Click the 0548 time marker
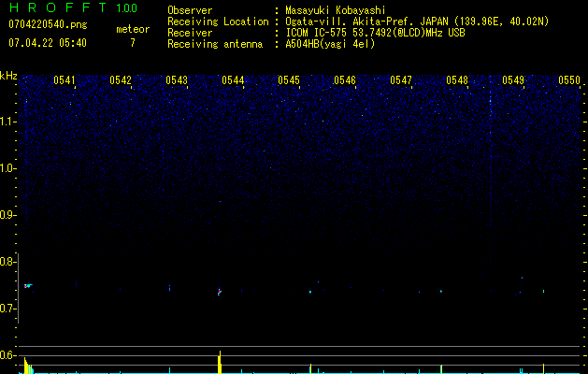The width and height of the screenshot is (588, 374). pos(457,80)
